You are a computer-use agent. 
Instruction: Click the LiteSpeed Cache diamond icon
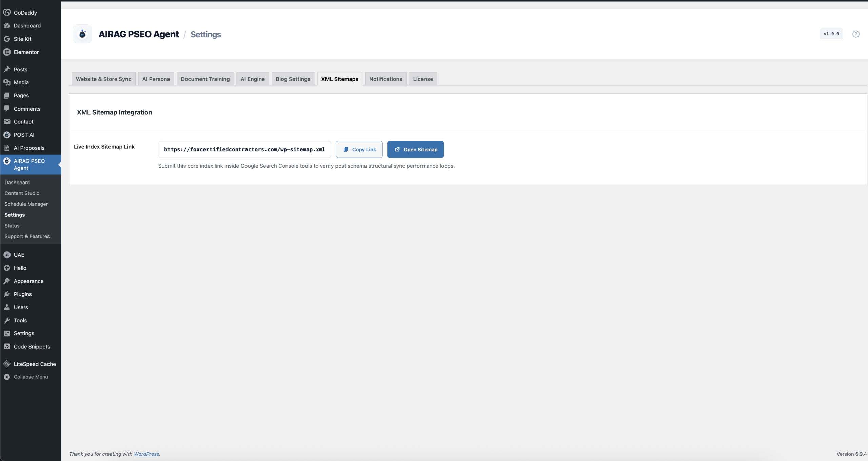pyautogui.click(x=7, y=364)
